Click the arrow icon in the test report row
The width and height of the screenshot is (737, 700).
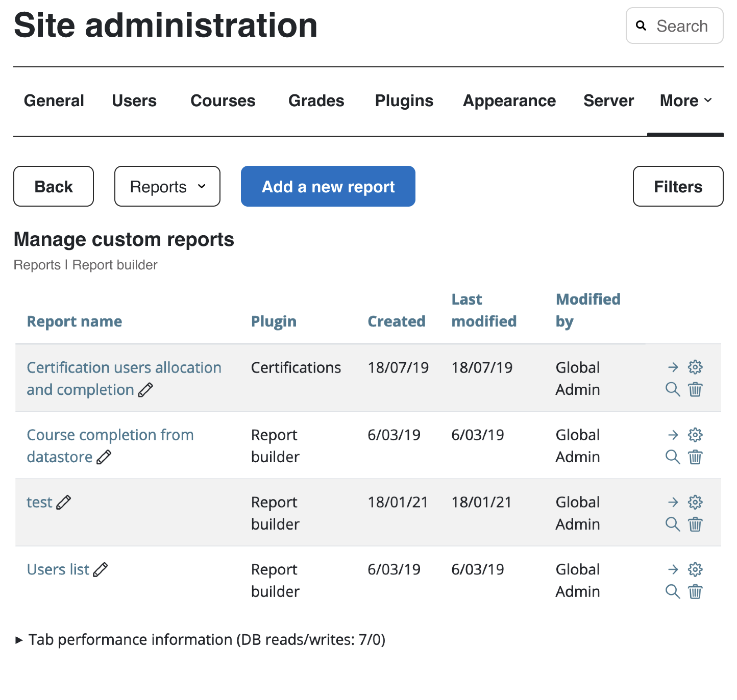(x=673, y=502)
